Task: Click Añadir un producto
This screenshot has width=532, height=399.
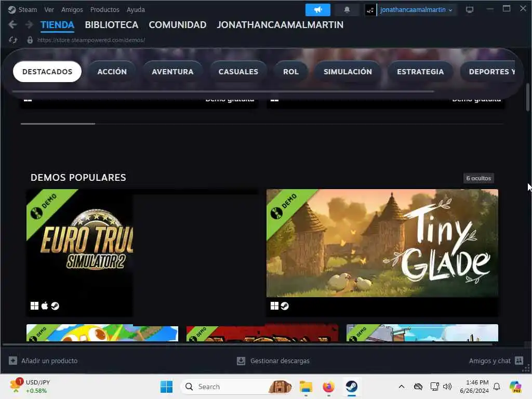Action: (49, 361)
